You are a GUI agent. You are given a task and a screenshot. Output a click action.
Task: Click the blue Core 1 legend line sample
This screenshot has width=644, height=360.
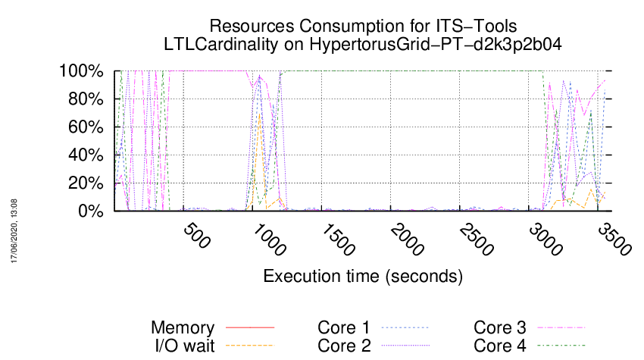405,327
